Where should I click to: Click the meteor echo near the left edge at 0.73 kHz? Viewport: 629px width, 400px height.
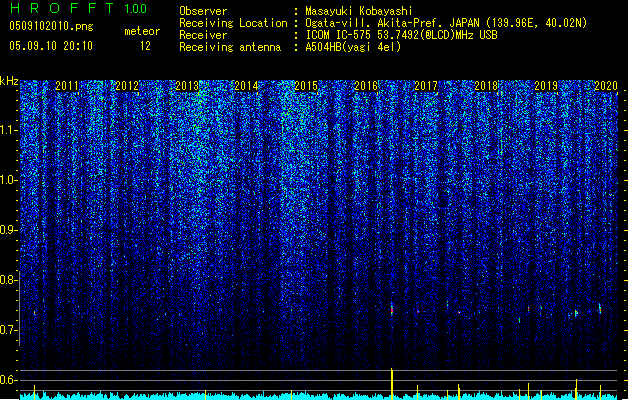(x=34, y=313)
